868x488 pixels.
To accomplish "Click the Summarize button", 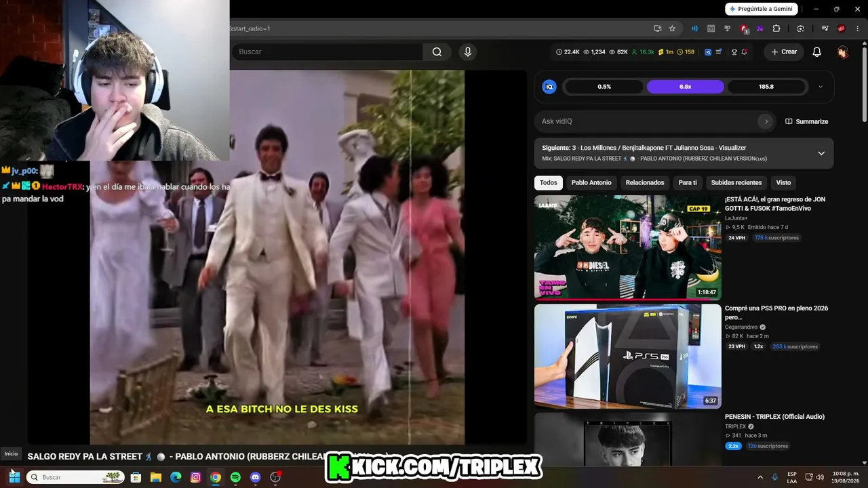I will click(806, 121).
